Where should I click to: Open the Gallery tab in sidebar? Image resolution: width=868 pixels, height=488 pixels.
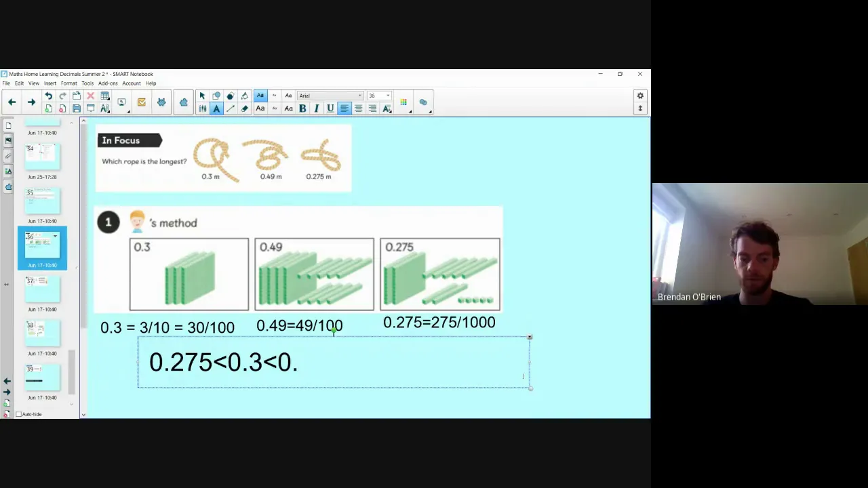8,140
